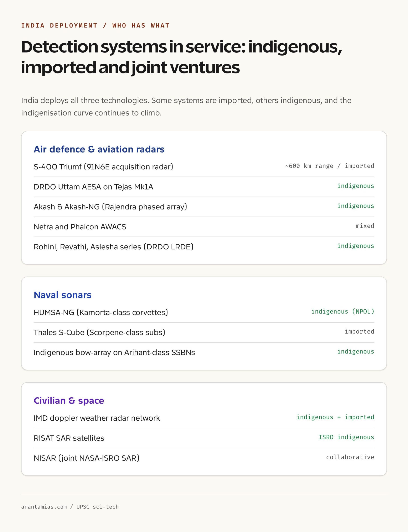The image size is (408, 532).
Task: Select 'Akash & Akash-NG (Rajendra phased array)'
Action: [110, 207]
